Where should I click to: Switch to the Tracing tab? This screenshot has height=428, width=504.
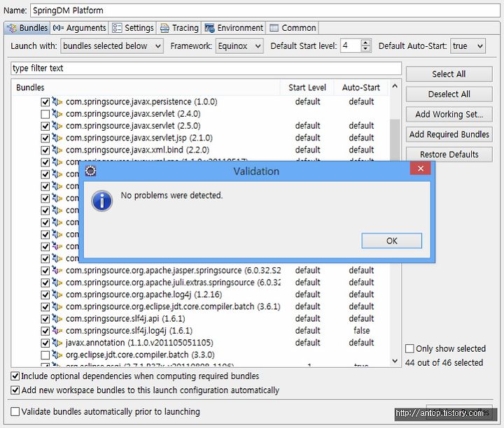[179, 28]
